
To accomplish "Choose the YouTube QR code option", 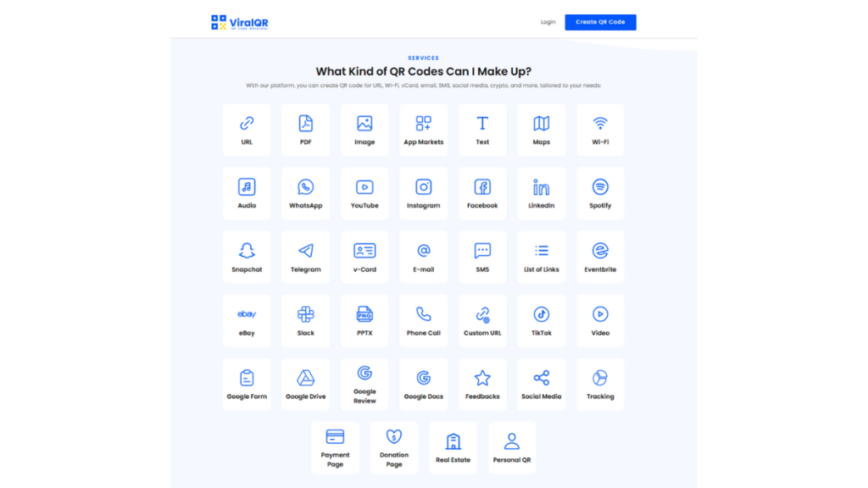I will point(364,194).
